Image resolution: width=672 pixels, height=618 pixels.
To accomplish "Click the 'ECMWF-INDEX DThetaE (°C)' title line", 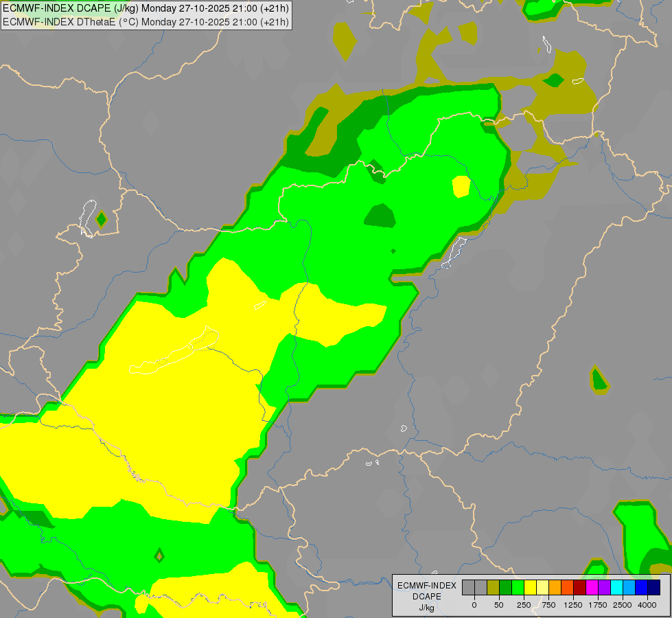I will tap(146, 22).
